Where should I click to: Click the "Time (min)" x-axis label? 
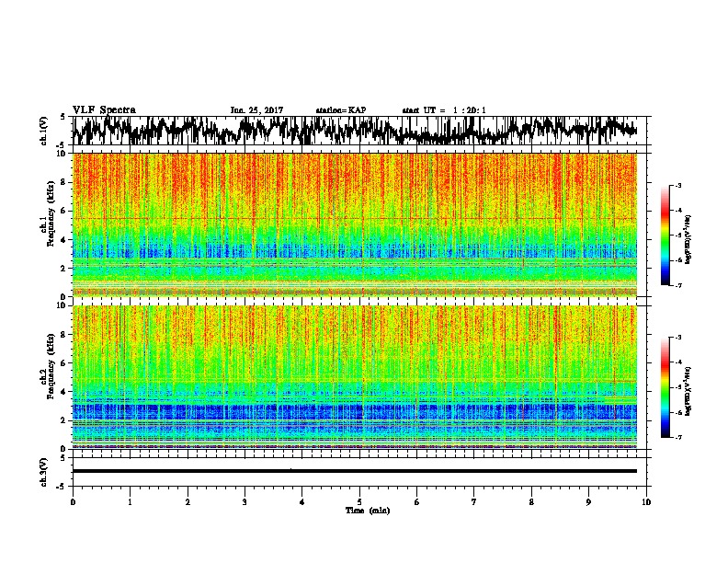coord(368,511)
